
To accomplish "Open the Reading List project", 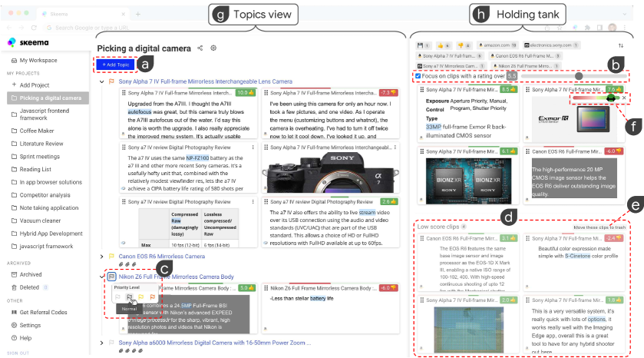I will pyautogui.click(x=35, y=169).
